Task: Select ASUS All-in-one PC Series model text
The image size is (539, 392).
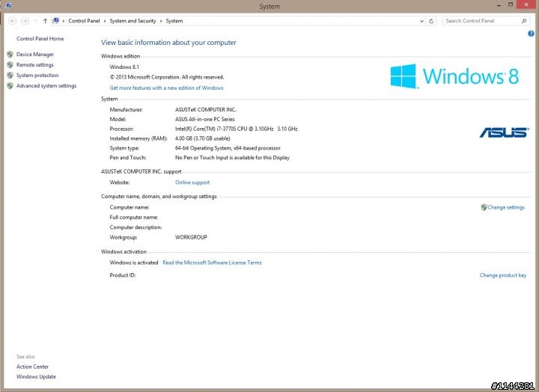Action: (x=205, y=119)
